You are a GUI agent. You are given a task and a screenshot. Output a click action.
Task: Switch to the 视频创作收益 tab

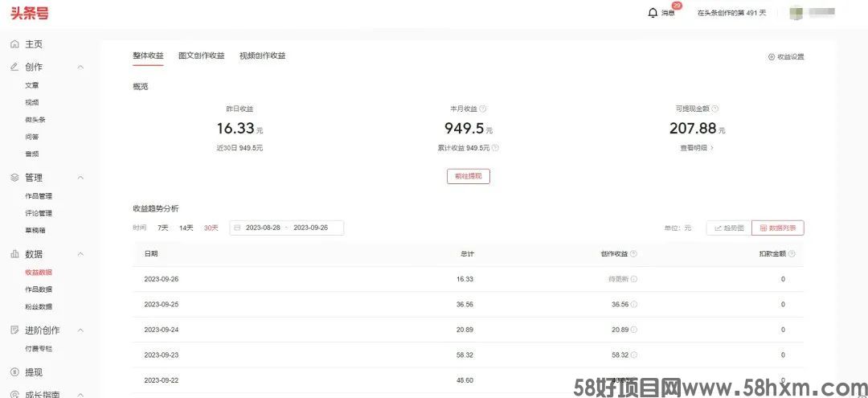point(262,56)
